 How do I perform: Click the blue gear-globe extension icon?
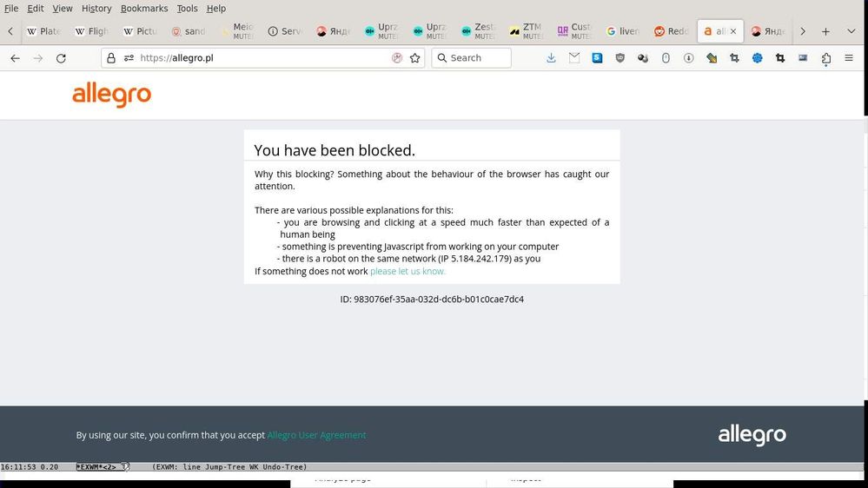[x=758, y=57]
